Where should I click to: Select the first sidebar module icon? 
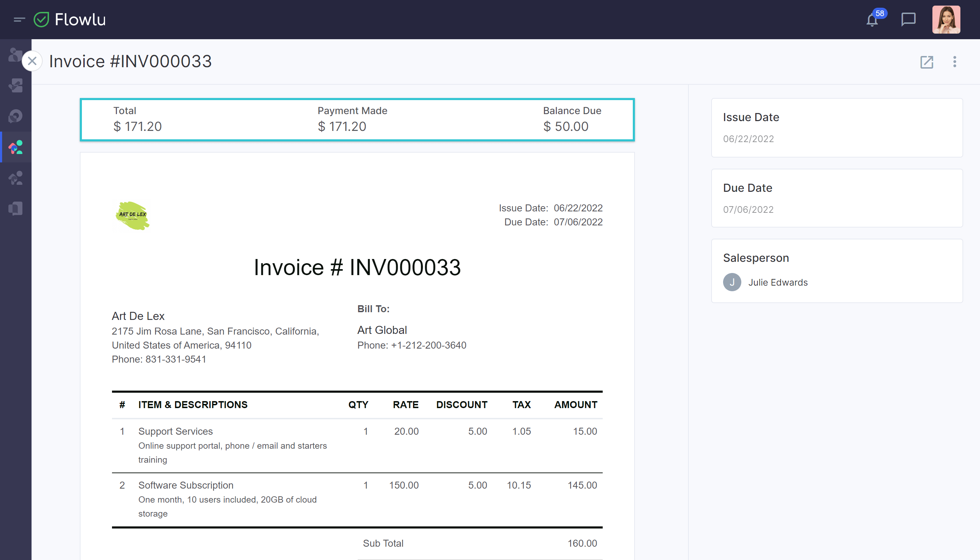click(16, 55)
